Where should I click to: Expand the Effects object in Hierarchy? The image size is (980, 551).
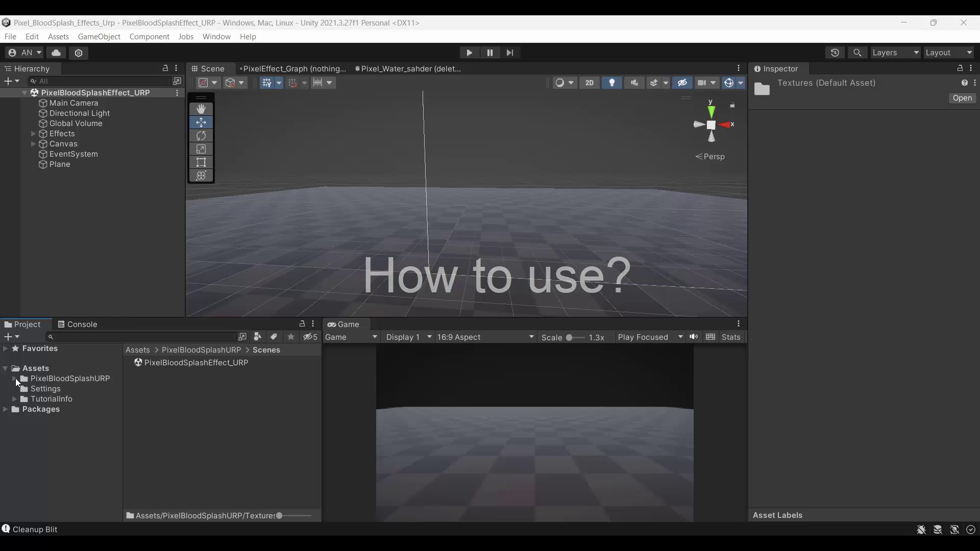[x=33, y=134]
